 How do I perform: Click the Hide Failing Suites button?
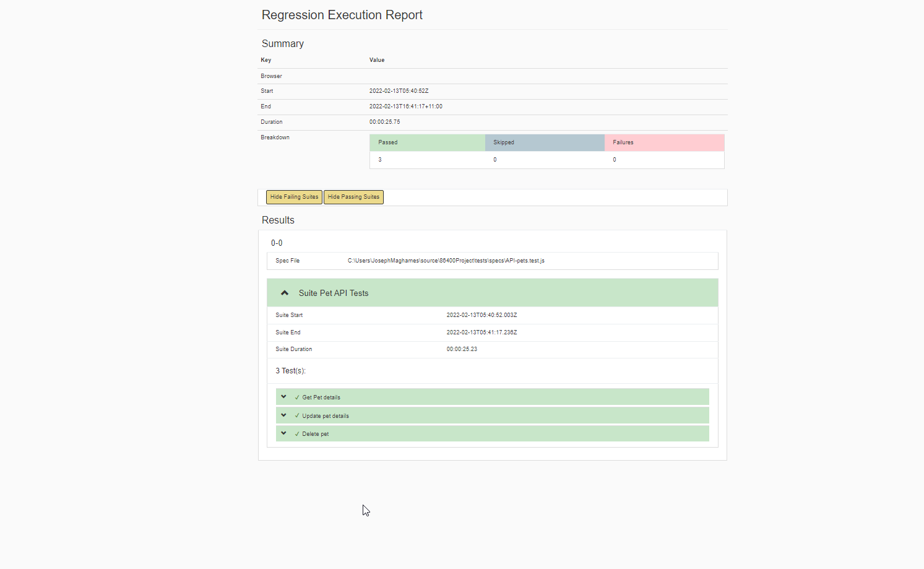294,197
